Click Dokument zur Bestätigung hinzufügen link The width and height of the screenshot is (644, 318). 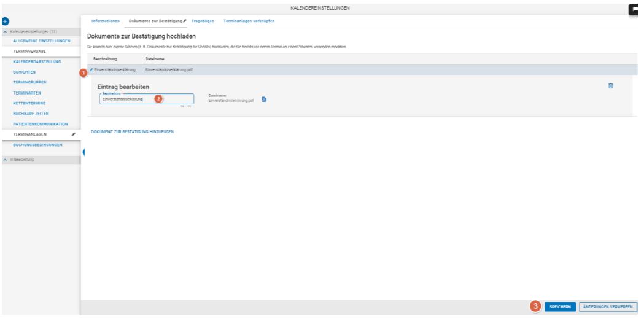point(132,133)
